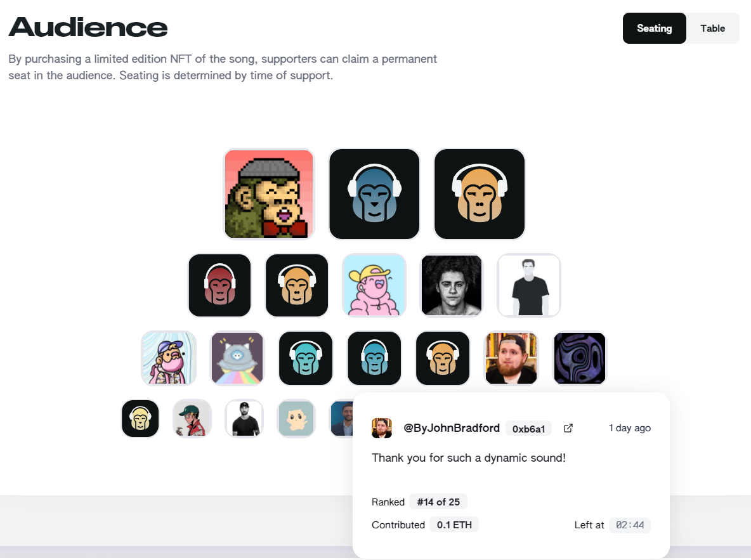Click the small profile picture in the popup card
This screenshot has width=751, height=560.
pyautogui.click(x=382, y=428)
